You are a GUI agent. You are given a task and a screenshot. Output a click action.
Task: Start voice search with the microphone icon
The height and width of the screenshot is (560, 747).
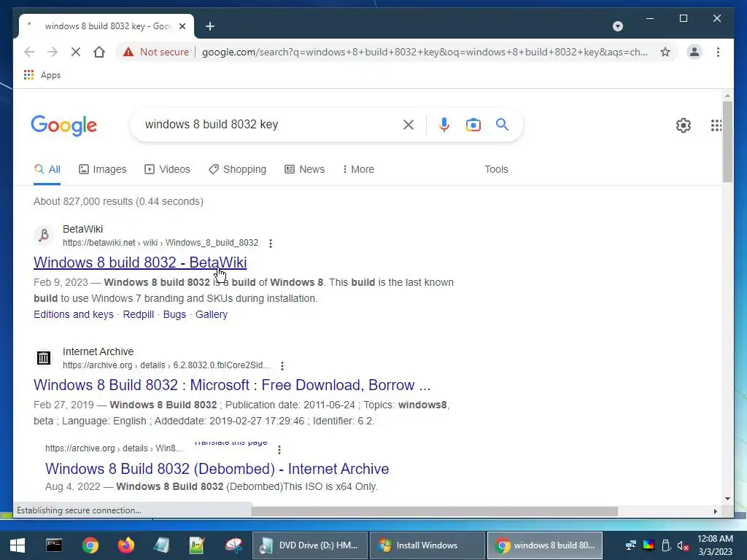(x=444, y=125)
